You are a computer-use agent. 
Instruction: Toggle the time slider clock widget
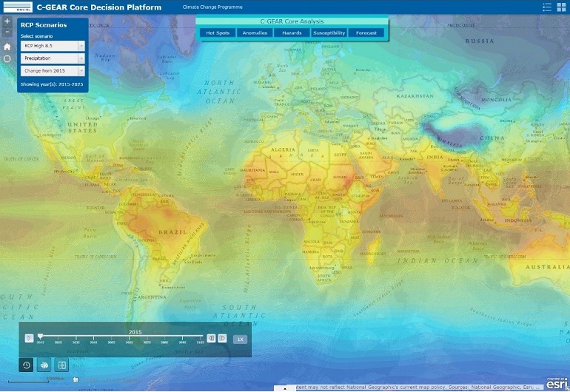[x=26, y=365]
